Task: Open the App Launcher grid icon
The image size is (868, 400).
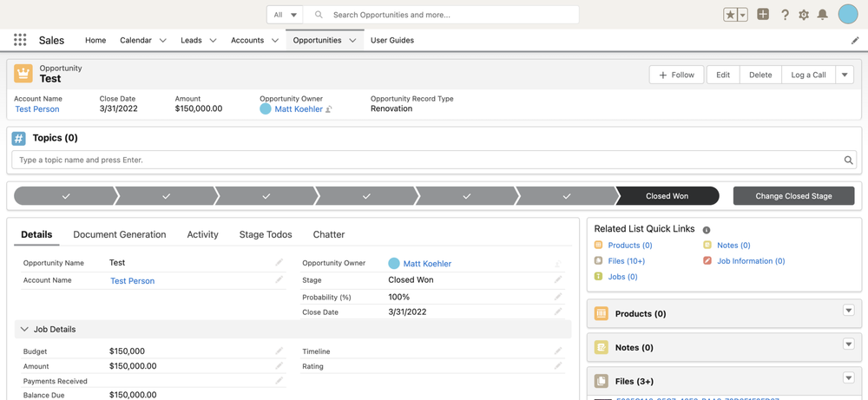Action: pos(20,40)
